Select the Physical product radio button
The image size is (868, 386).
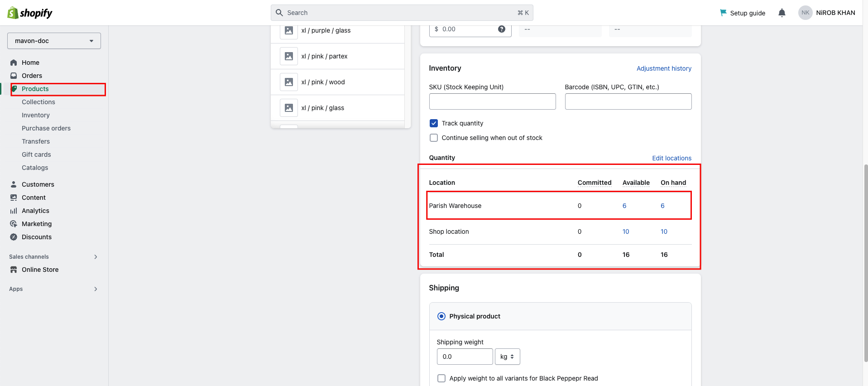[441, 316]
